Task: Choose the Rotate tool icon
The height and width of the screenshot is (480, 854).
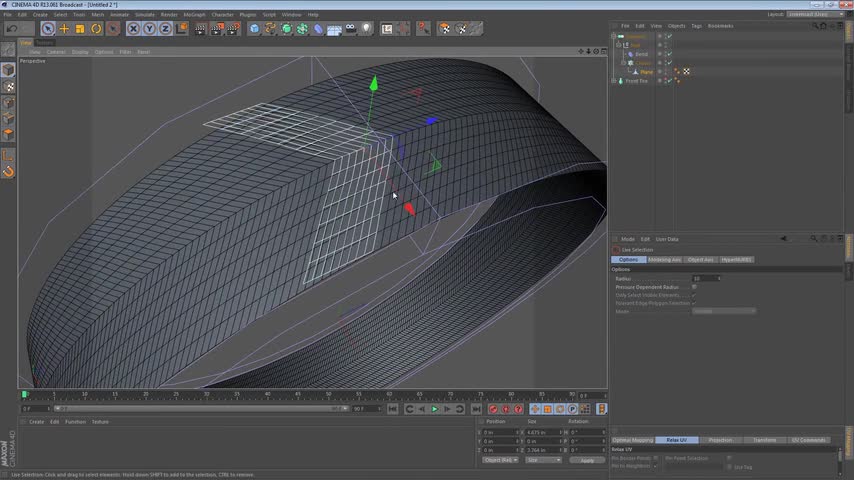Action: 96,29
